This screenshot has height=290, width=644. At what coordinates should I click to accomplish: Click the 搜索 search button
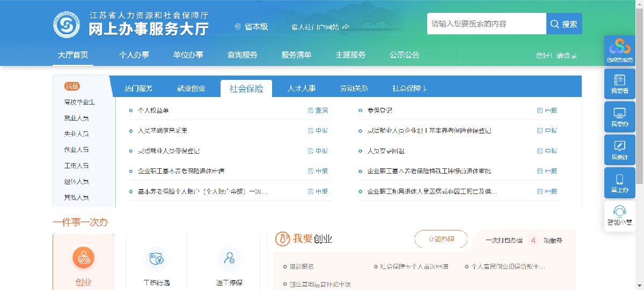(564, 24)
